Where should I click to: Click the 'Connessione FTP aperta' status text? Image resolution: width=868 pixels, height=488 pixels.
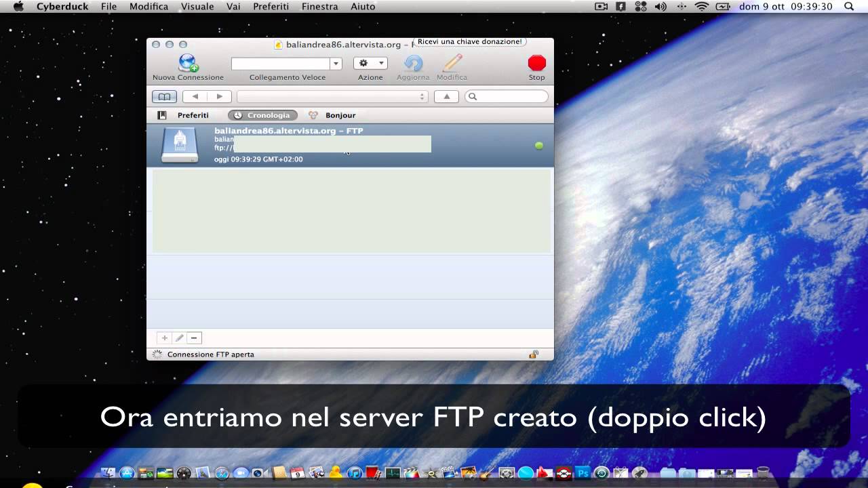coord(211,354)
